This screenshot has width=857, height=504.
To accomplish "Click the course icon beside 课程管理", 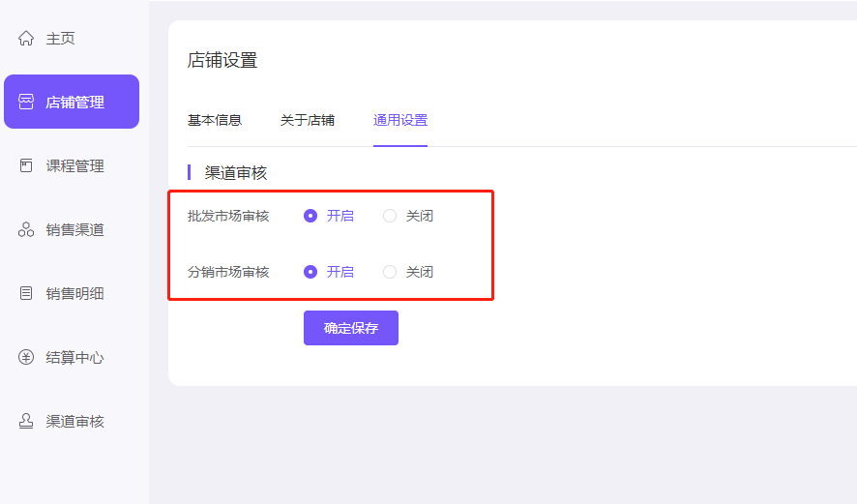I will click(26, 166).
